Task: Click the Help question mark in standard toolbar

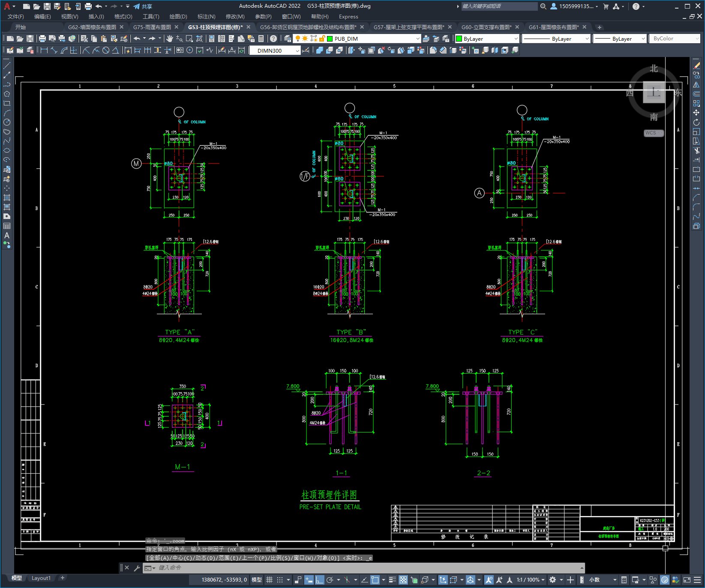Action: pyautogui.click(x=273, y=39)
